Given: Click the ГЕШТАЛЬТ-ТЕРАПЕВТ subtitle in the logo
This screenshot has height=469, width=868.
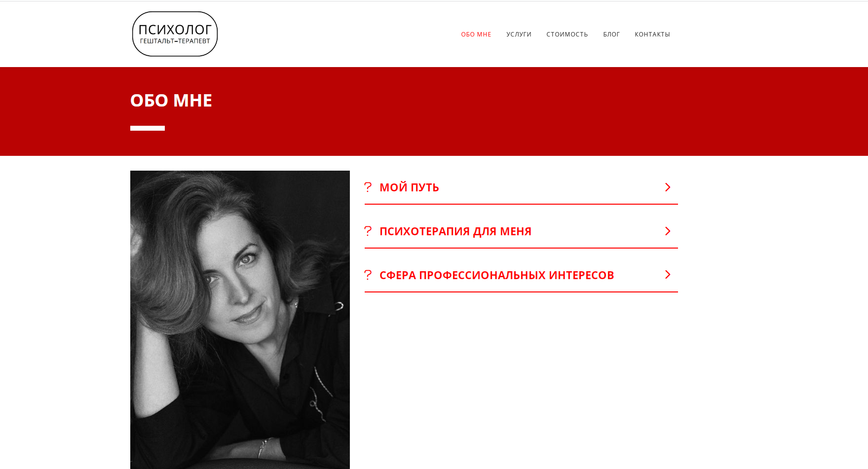Looking at the screenshot, I should (x=175, y=41).
